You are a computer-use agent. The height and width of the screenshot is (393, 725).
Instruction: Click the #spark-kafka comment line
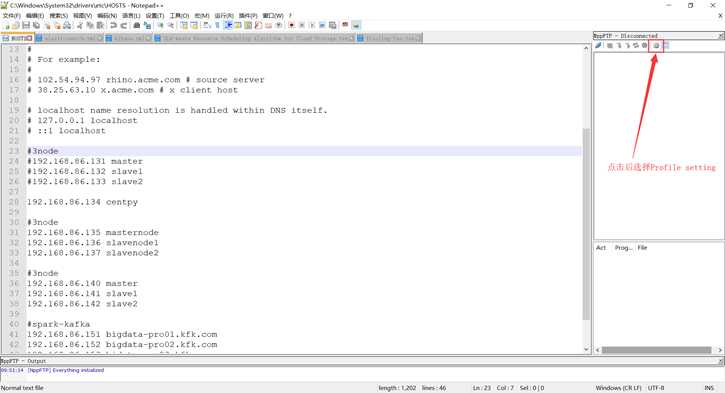click(58, 324)
